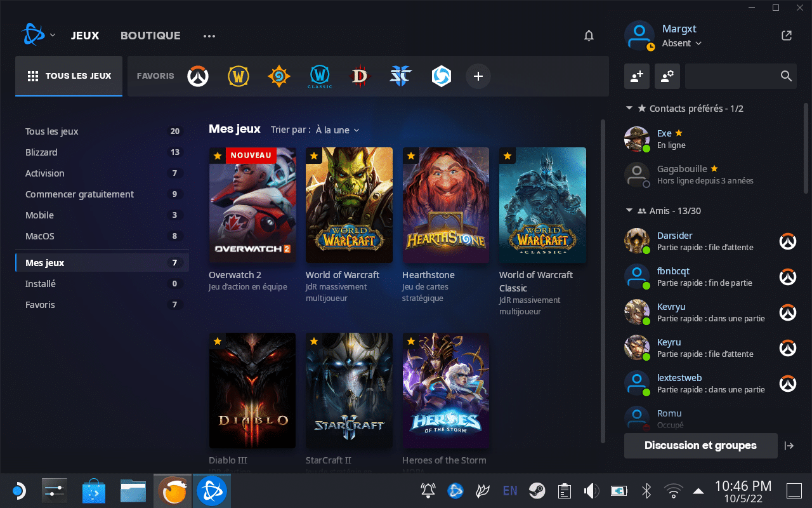
Task: Open Battle.net tray icon
Action: [455, 490]
